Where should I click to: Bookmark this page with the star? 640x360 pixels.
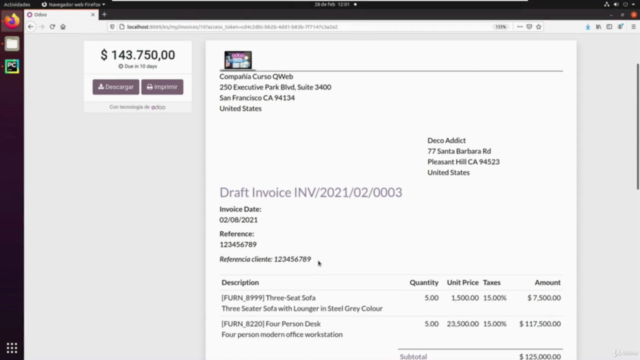(x=539, y=27)
